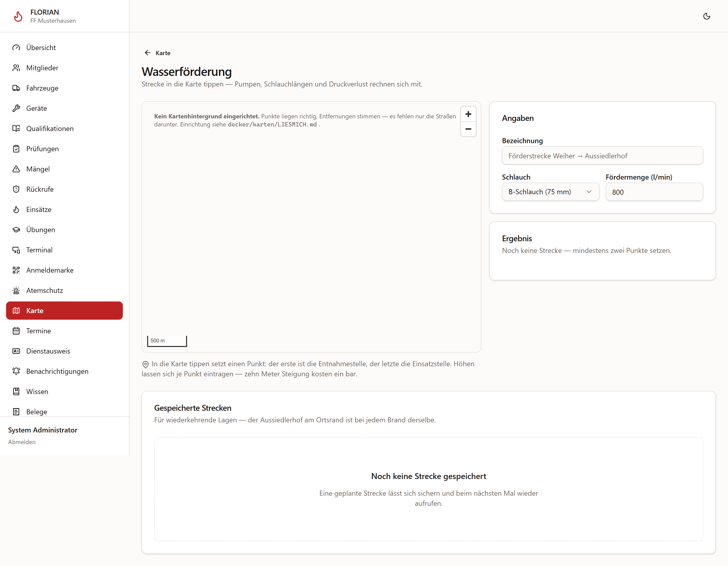Click the Fördermenge field showing 800
This screenshot has width=728, height=566.
tap(654, 192)
